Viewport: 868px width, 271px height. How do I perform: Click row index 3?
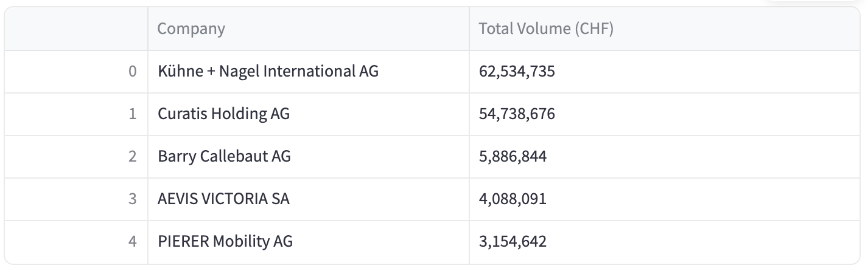[x=76, y=199]
